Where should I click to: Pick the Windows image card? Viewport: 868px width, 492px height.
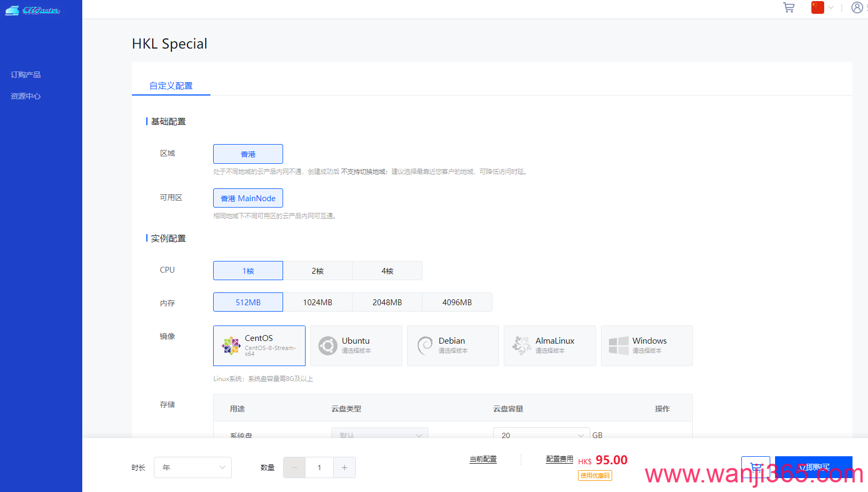(x=647, y=346)
